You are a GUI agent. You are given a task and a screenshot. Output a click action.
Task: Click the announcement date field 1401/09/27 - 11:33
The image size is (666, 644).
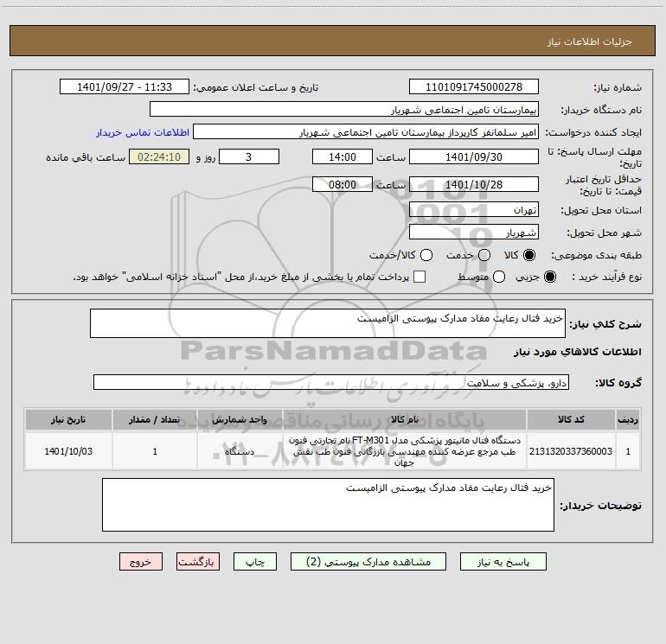(124, 87)
